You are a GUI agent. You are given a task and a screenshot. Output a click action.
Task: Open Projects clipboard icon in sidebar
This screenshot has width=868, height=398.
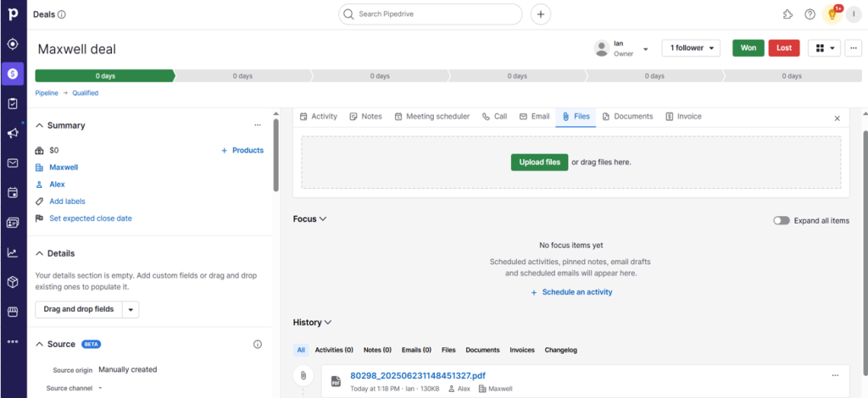(13, 103)
